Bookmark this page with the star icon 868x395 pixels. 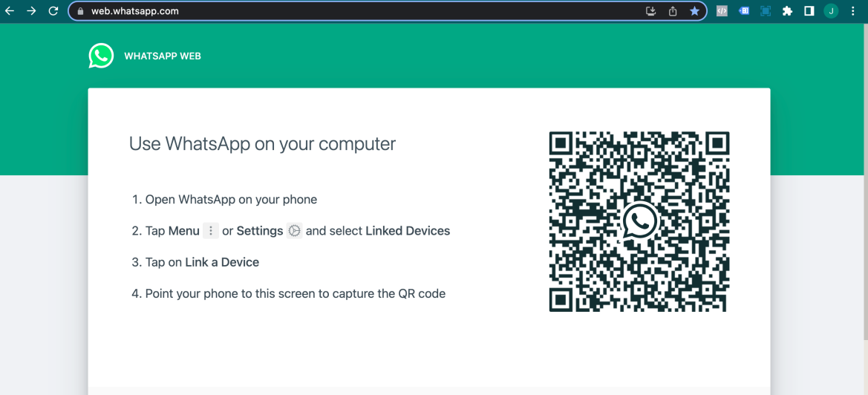pos(694,11)
